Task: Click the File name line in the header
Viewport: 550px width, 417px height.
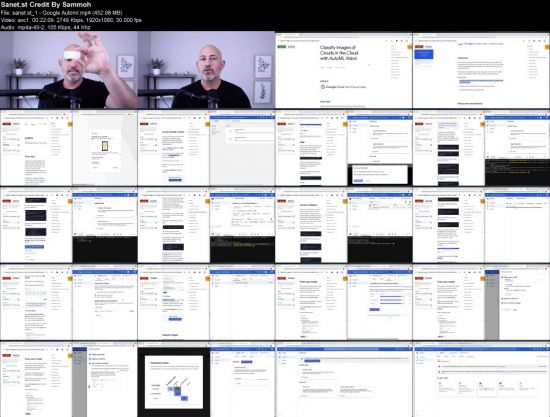Action: coord(61,13)
